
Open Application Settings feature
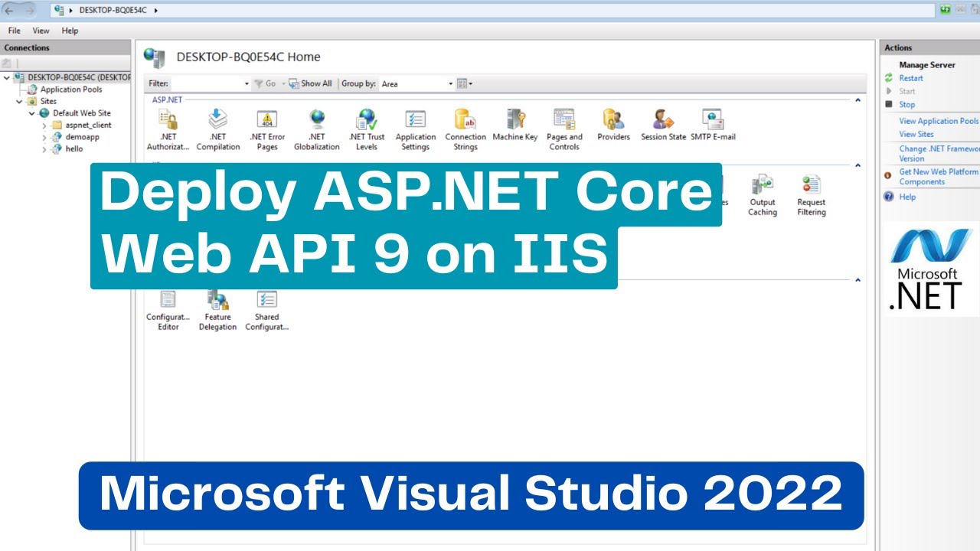[x=415, y=129]
